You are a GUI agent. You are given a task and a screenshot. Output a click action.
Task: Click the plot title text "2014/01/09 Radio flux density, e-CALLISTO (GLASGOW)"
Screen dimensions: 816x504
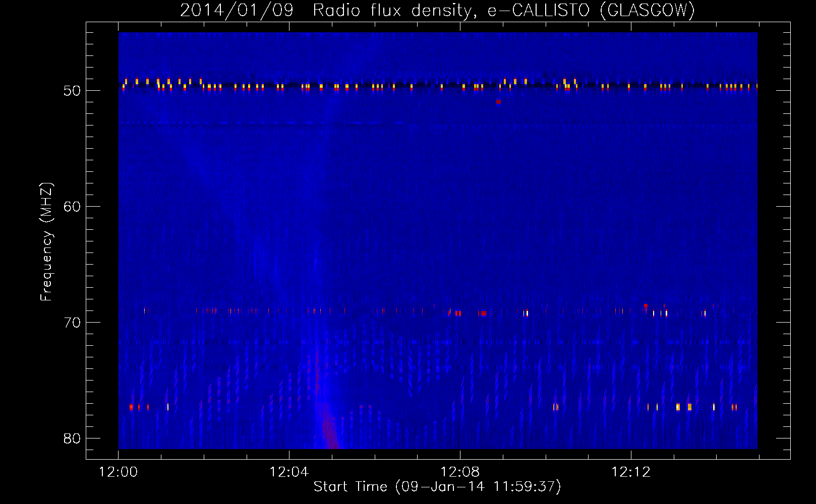(x=437, y=10)
